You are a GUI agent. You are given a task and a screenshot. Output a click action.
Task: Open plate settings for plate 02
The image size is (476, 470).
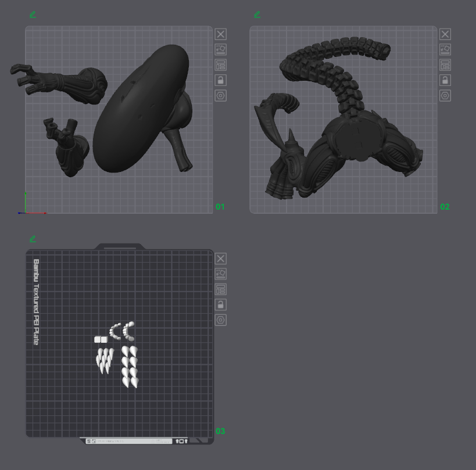(445, 96)
